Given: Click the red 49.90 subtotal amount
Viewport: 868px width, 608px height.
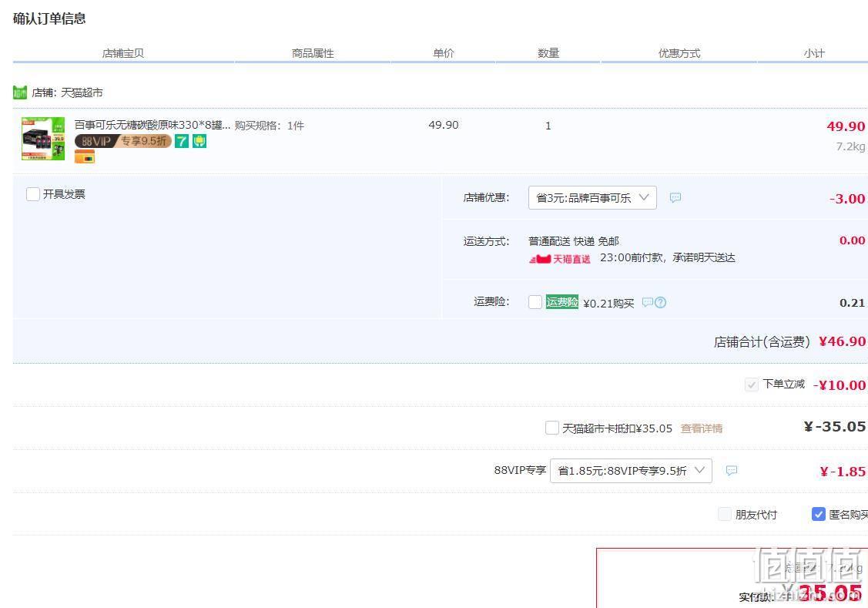Looking at the screenshot, I should 846,126.
